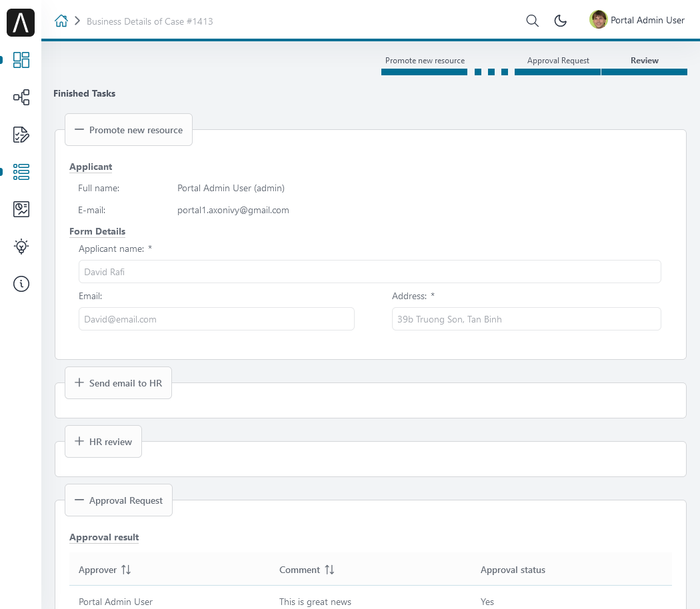The width and height of the screenshot is (700, 609).
Task: Open the Dashboard icon in sidebar
Action: tap(21, 60)
